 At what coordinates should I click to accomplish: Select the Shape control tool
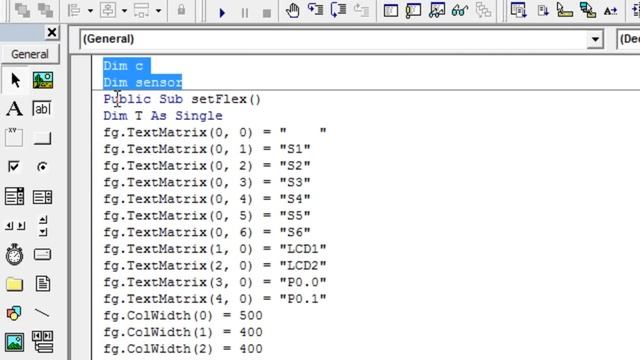click(14, 313)
